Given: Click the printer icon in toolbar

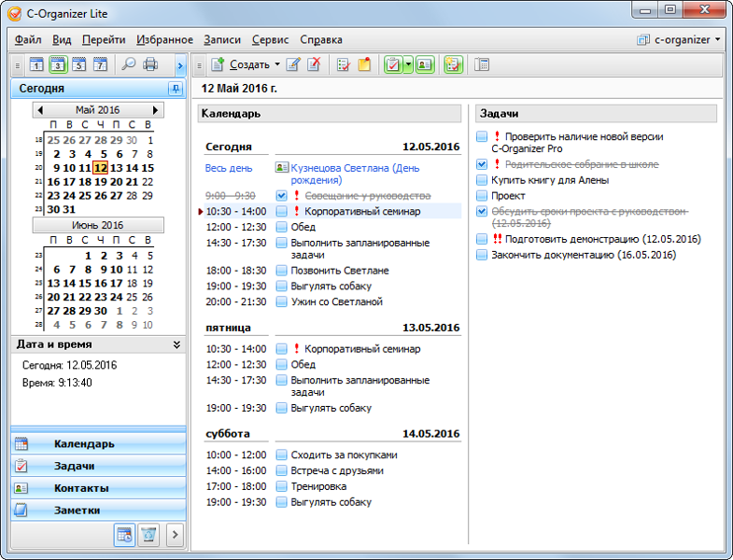Looking at the screenshot, I should click(x=150, y=65).
